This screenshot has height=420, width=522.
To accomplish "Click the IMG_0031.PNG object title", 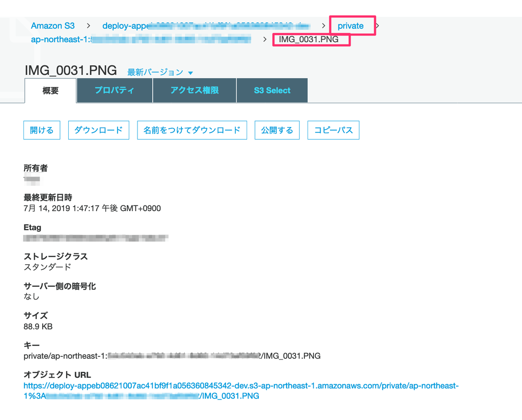I will tap(70, 70).
